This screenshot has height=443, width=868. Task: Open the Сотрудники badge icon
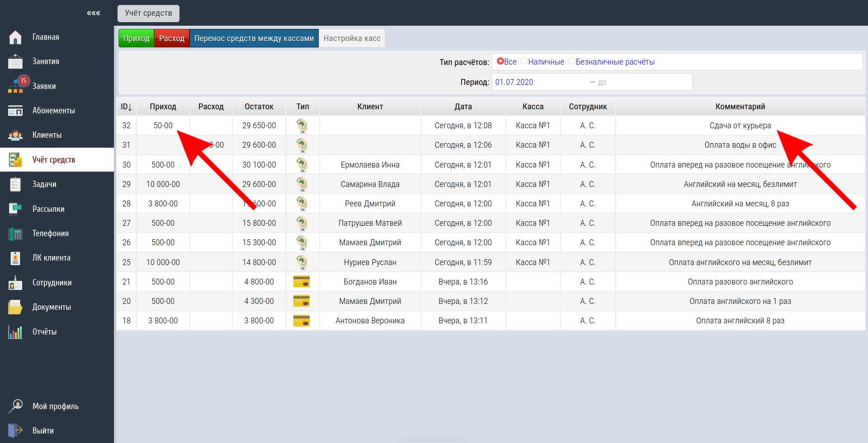15,283
